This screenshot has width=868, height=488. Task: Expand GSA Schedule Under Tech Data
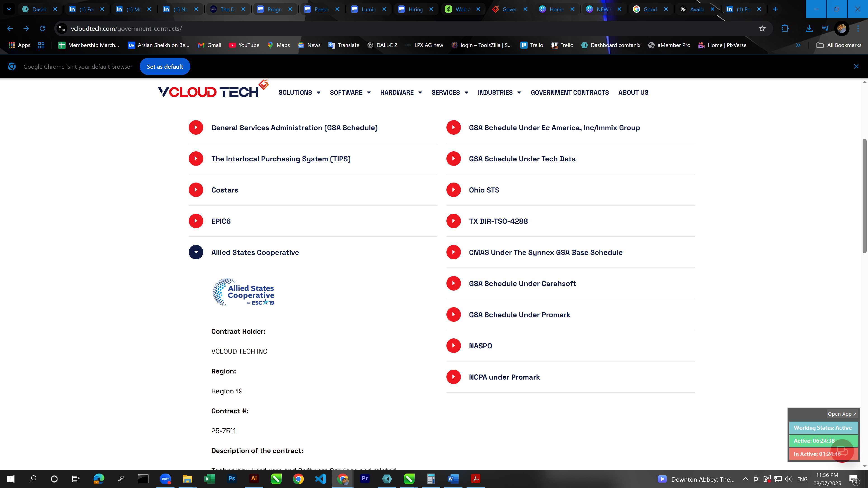coord(571,159)
